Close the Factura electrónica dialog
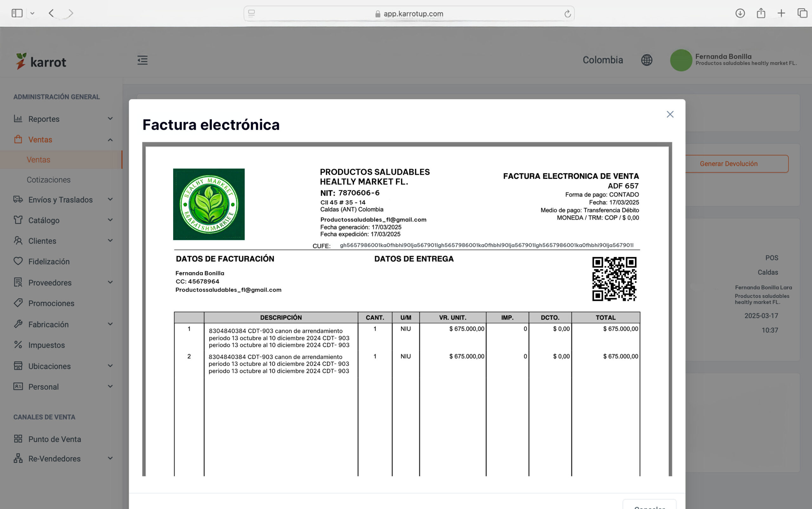 [670, 115]
